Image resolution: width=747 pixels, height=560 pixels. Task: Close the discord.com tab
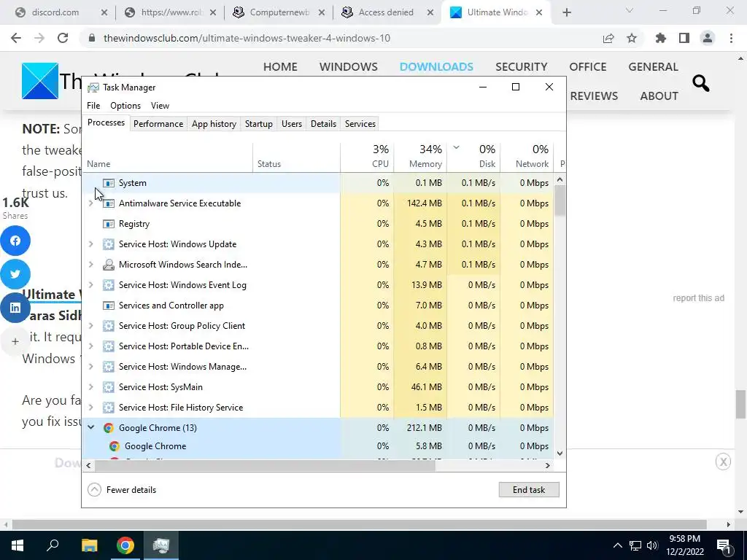(x=104, y=13)
